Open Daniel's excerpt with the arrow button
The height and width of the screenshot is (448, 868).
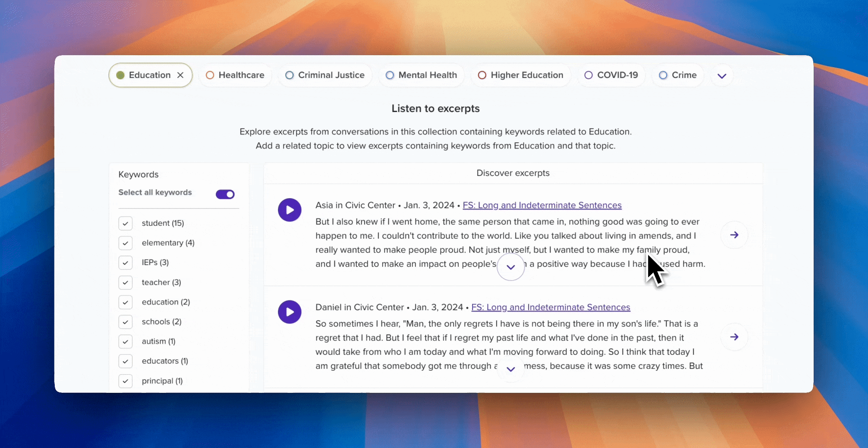pyautogui.click(x=734, y=337)
